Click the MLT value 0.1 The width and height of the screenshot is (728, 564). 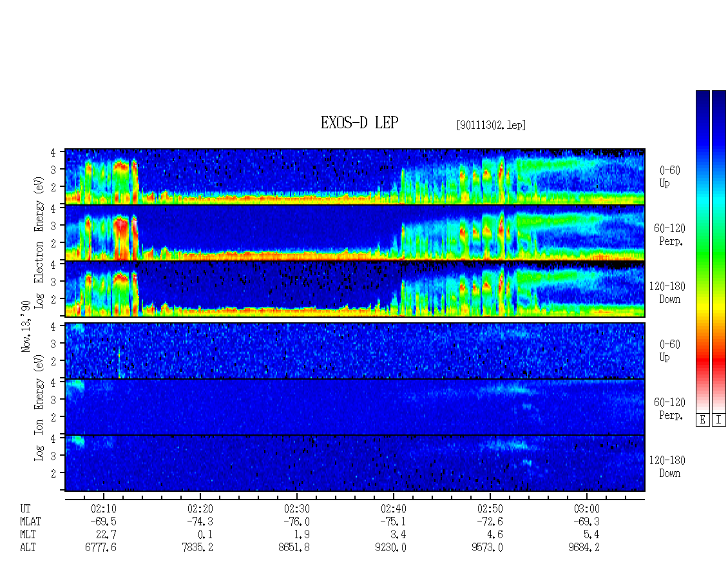[205, 535]
